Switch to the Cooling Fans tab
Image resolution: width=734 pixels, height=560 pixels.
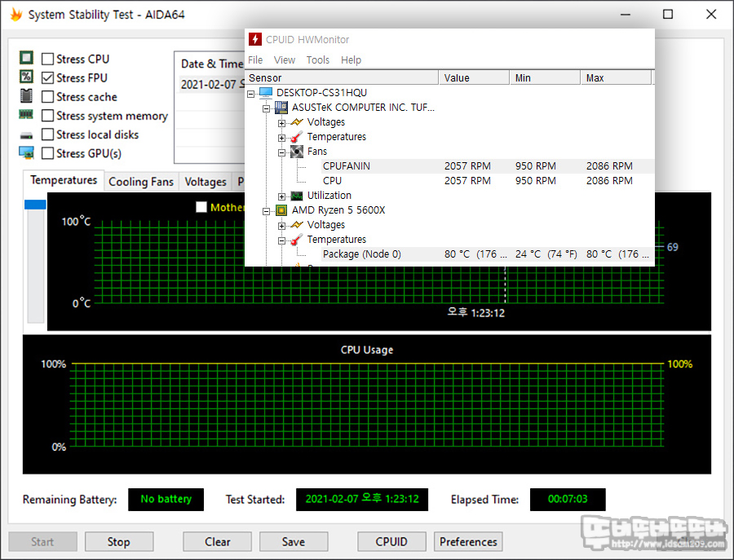click(141, 182)
